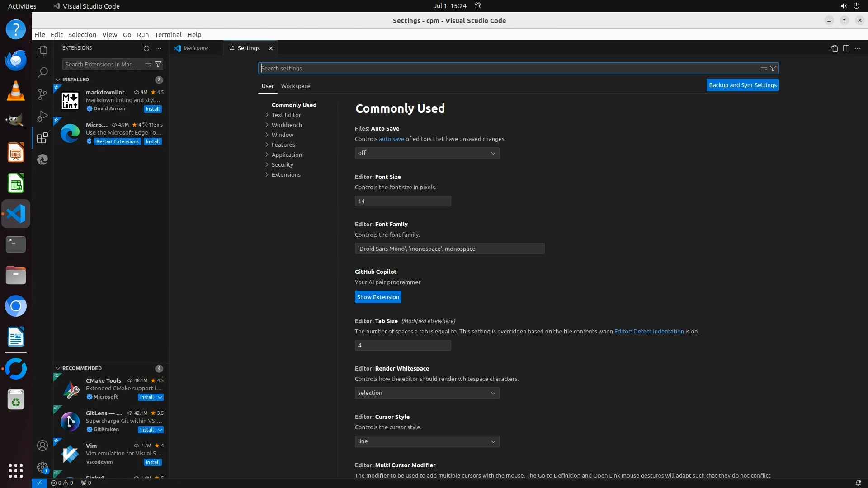Open the Search view in activity bar
The width and height of the screenshot is (868, 488).
(x=42, y=72)
